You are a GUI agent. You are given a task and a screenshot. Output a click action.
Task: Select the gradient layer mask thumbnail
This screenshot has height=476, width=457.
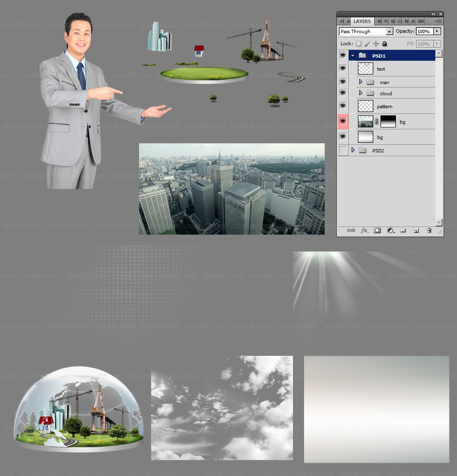(388, 122)
